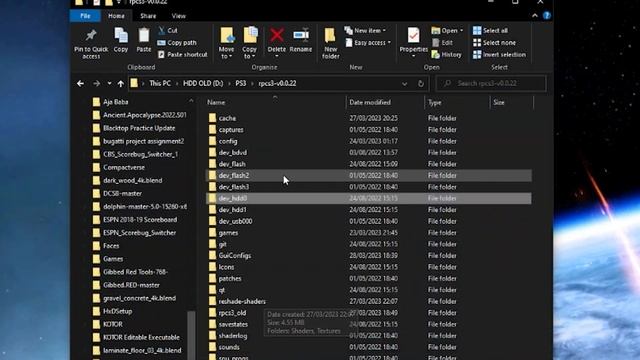Click the Copy icon in Clipboard group
The width and height of the screenshot is (640, 360).
(x=121, y=36)
